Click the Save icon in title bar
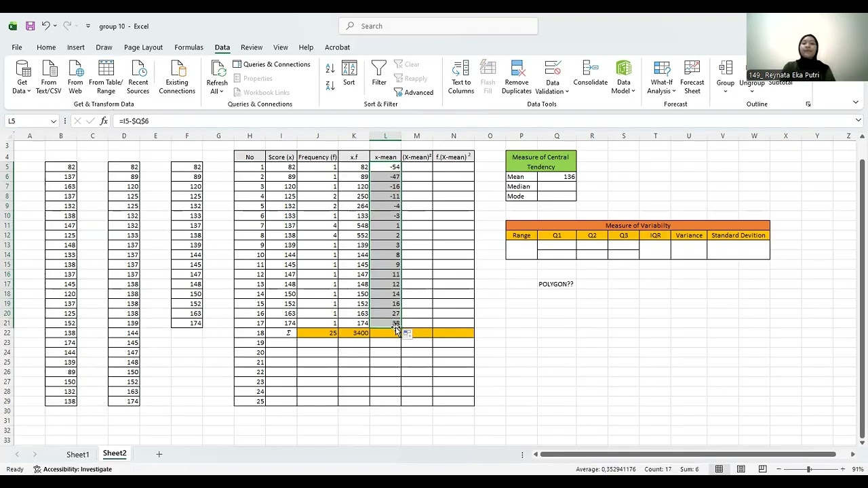868x488 pixels. tap(30, 26)
